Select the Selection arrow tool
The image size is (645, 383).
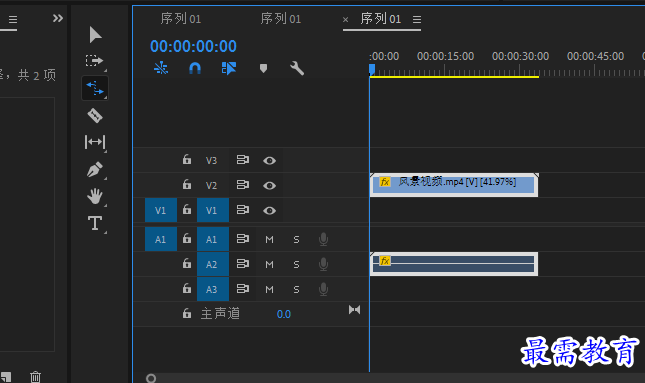(x=95, y=35)
